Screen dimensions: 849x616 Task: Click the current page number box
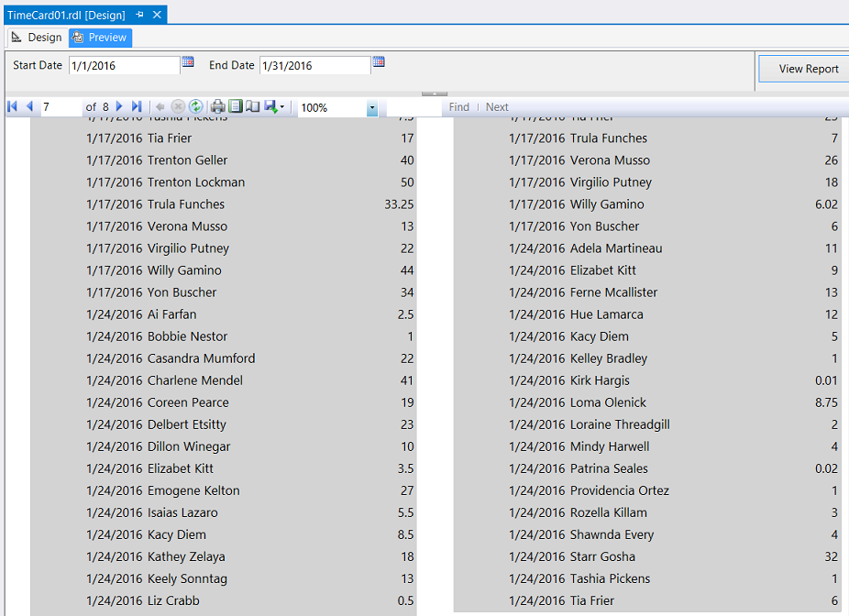(x=60, y=107)
